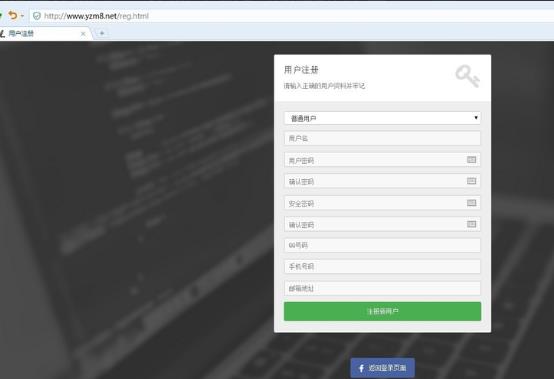Click the green 注册新用户 button
Viewport: 554px width, 379px height.
[382, 312]
